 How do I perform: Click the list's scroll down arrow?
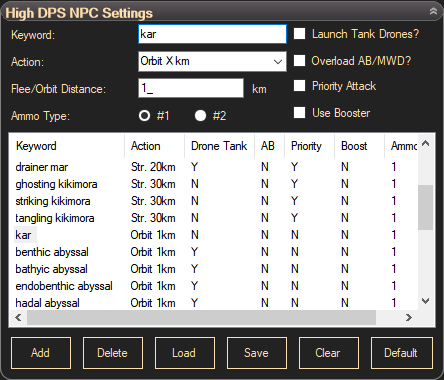tap(425, 301)
